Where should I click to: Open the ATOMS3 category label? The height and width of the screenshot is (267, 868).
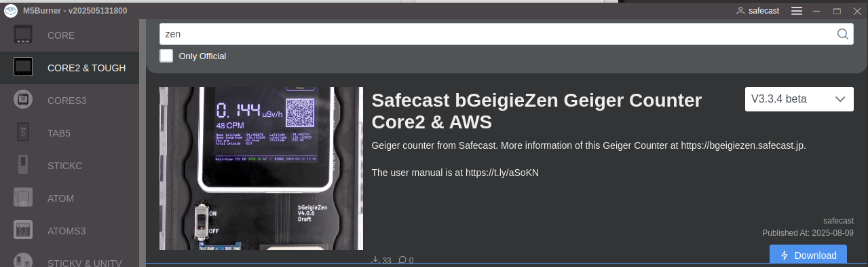click(x=67, y=231)
